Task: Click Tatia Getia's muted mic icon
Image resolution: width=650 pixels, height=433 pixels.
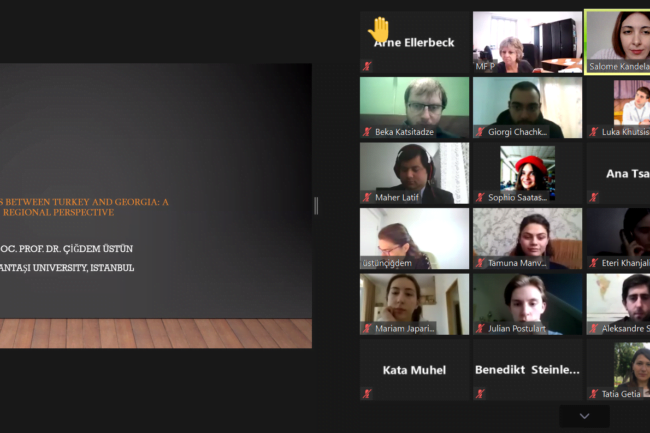Action: (x=594, y=394)
